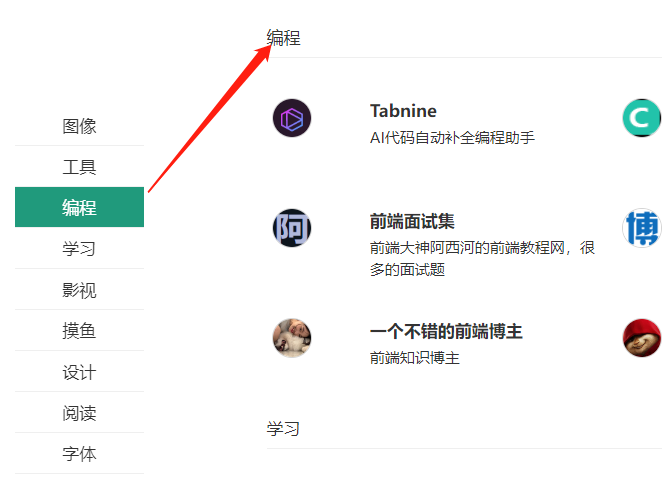Click the green C logo icon
The image size is (662, 483).
(640, 118)
